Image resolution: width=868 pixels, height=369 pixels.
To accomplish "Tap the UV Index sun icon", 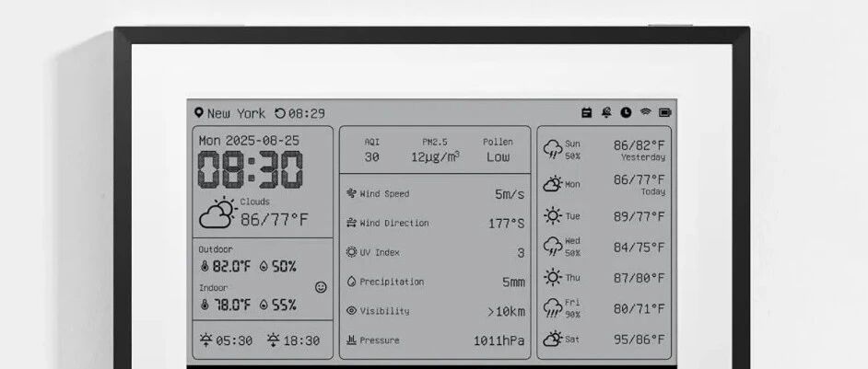I will point(351,252).
